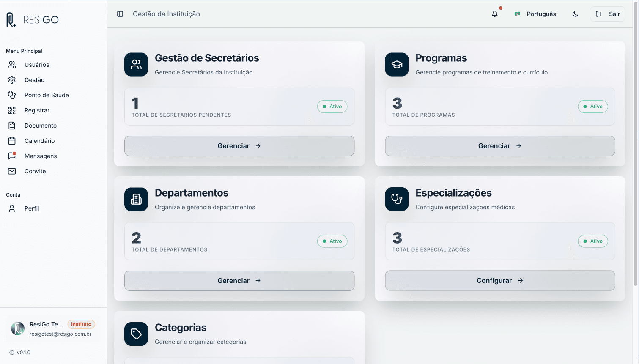
Task: Click the Convite envelope icon
Action: coord(12,171)
